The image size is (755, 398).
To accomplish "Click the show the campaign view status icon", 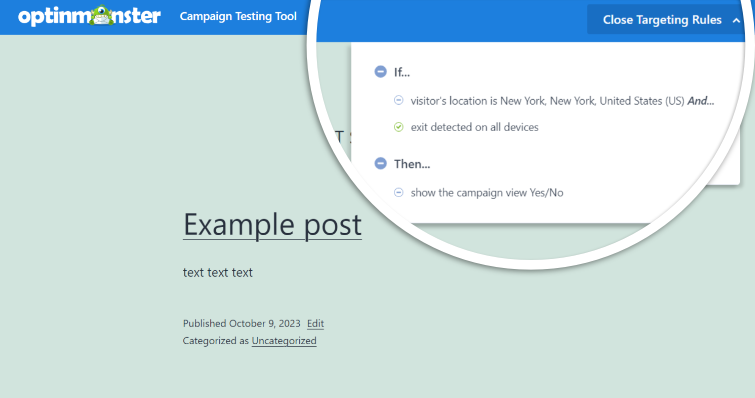I will click(x=399, y=193).
